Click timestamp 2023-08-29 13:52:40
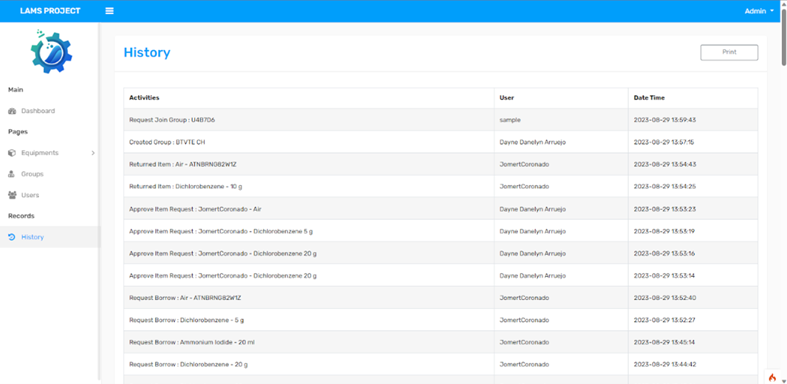787x384 pixels. (x=665, y=298)
